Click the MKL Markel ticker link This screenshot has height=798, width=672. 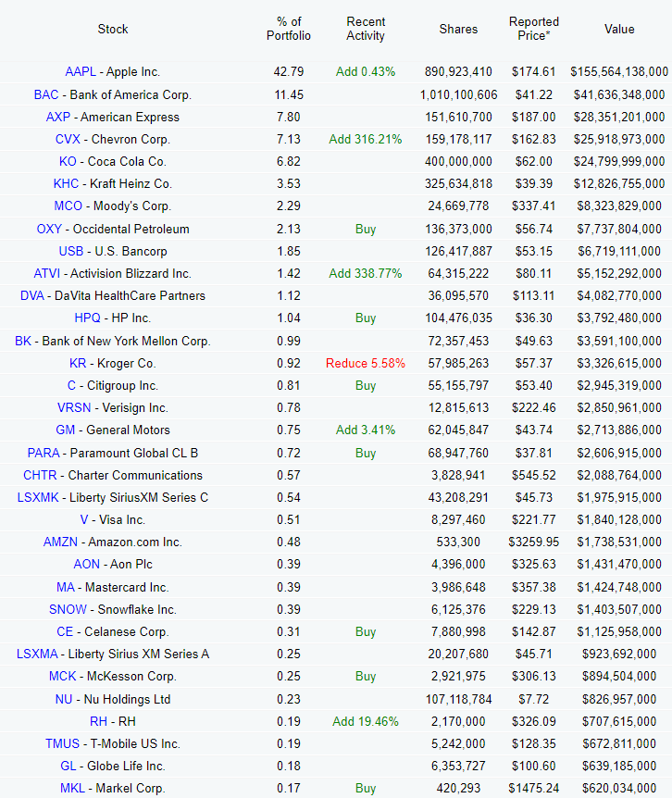[73, 789]
